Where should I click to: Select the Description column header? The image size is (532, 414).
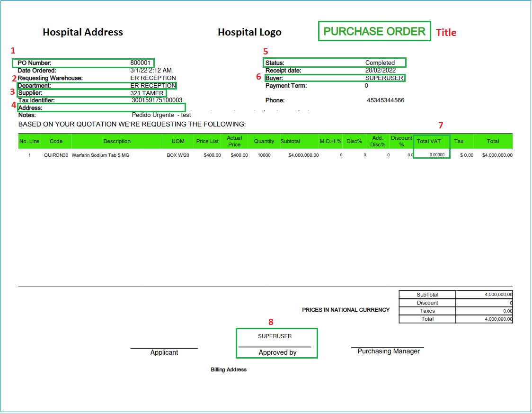117,141
